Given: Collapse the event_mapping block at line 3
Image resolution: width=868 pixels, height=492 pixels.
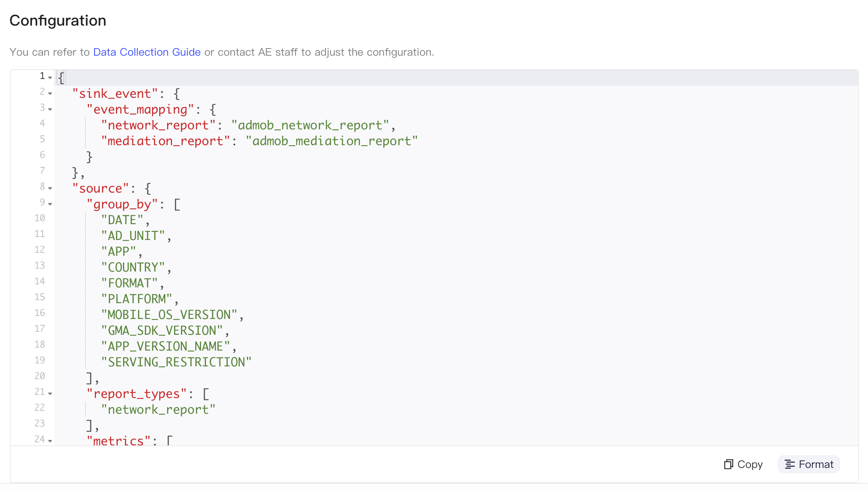Looking at the screenshot, I should point(50,109).
